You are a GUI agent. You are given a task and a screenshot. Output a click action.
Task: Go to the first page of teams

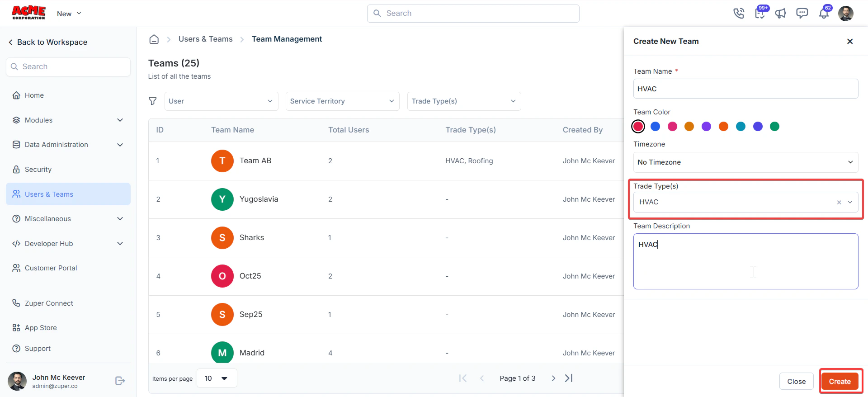[x=462, y=378]
